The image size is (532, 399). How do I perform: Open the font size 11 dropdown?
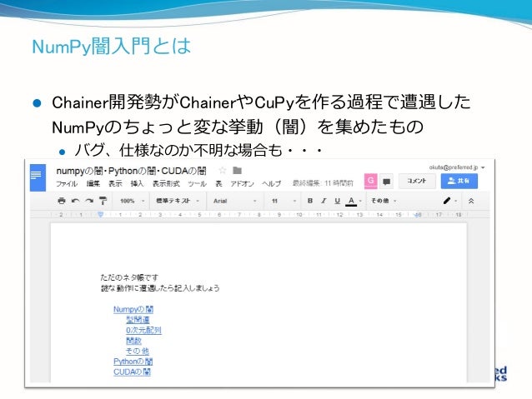[284, 201]
